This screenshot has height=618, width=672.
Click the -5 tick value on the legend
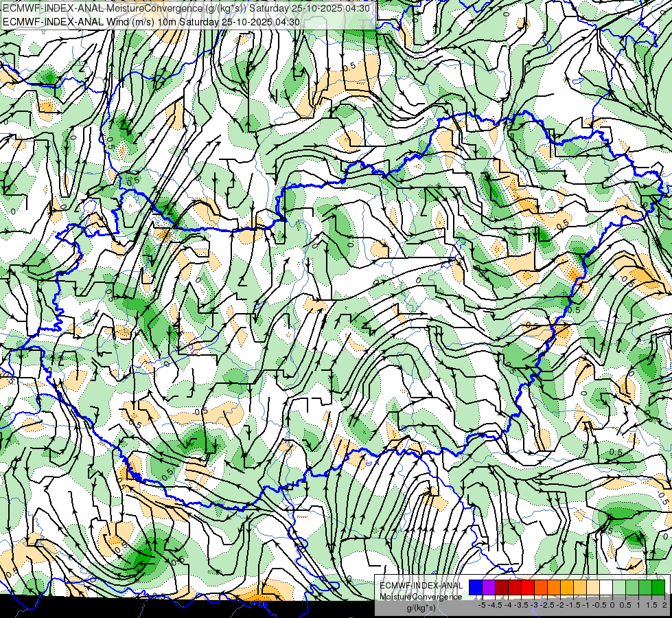click(x=482, y=605)
